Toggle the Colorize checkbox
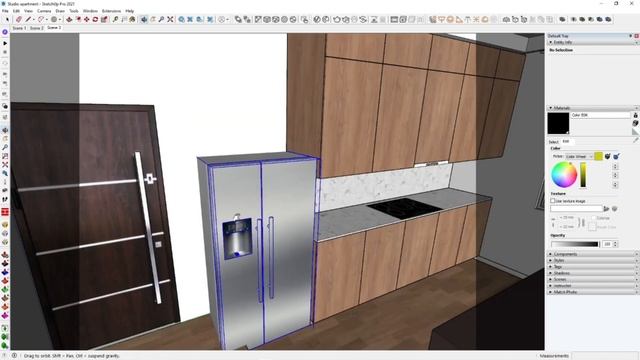640x360 pixels. 594,218
